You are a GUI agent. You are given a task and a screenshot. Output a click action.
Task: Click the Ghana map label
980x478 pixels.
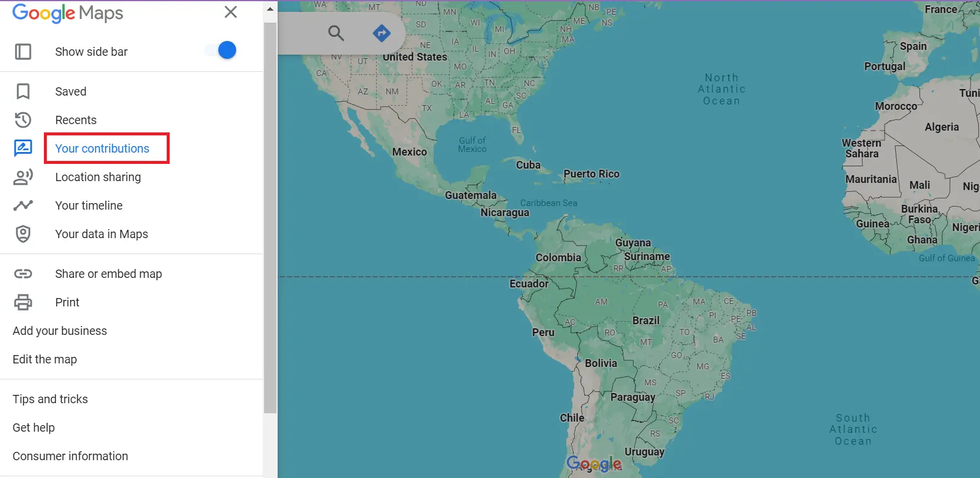coord(922,240)
